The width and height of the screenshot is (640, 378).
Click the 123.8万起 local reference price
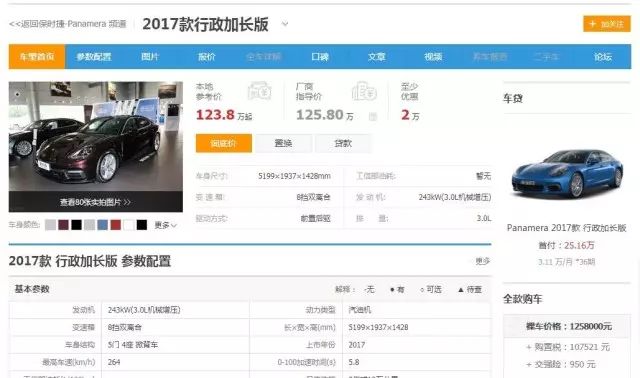[x=224, y=115]
